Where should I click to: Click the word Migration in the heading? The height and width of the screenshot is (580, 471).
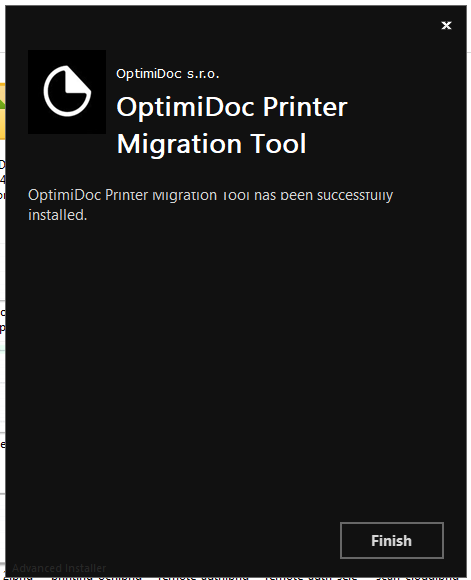(x=179, y=145)
